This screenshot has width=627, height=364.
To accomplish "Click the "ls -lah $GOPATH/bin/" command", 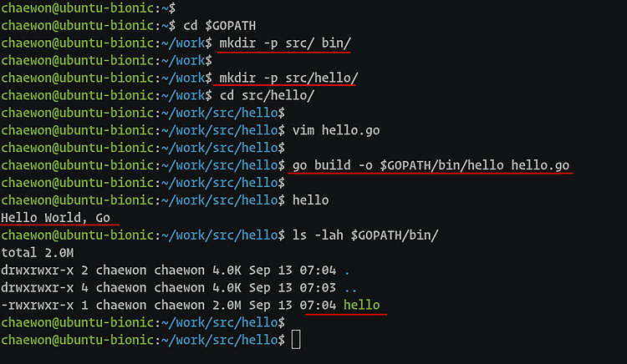I will 364,235.
